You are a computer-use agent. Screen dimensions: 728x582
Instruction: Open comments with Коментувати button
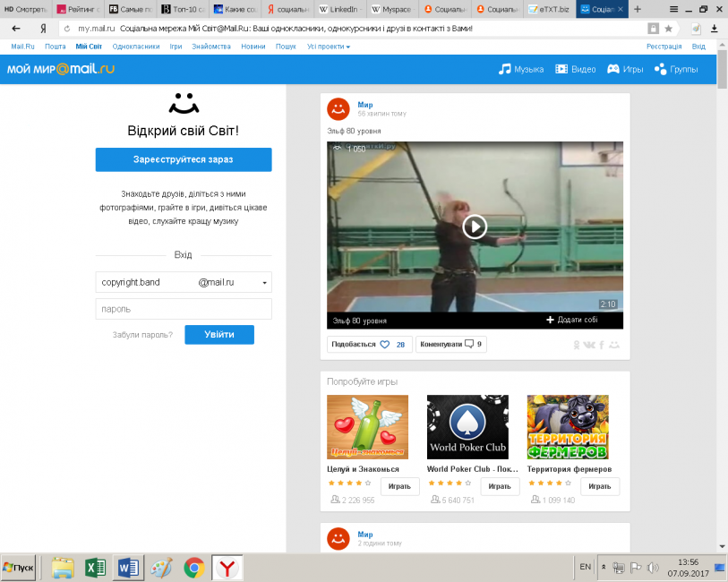pos(450,345)
